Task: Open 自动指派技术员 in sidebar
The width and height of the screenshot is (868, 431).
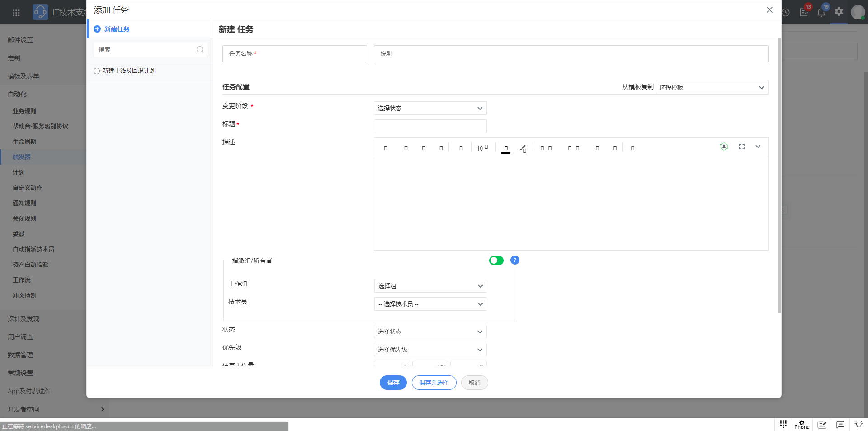Action: click(33, 249)
